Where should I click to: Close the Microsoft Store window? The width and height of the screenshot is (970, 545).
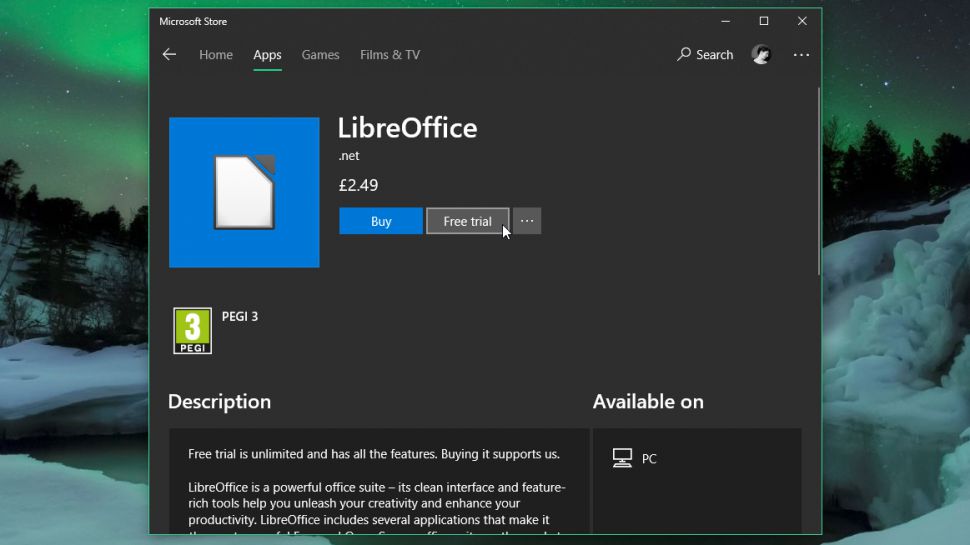802,21
